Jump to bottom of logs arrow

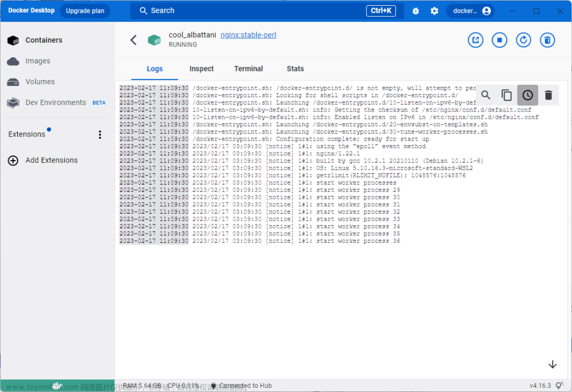coord(553,365)
